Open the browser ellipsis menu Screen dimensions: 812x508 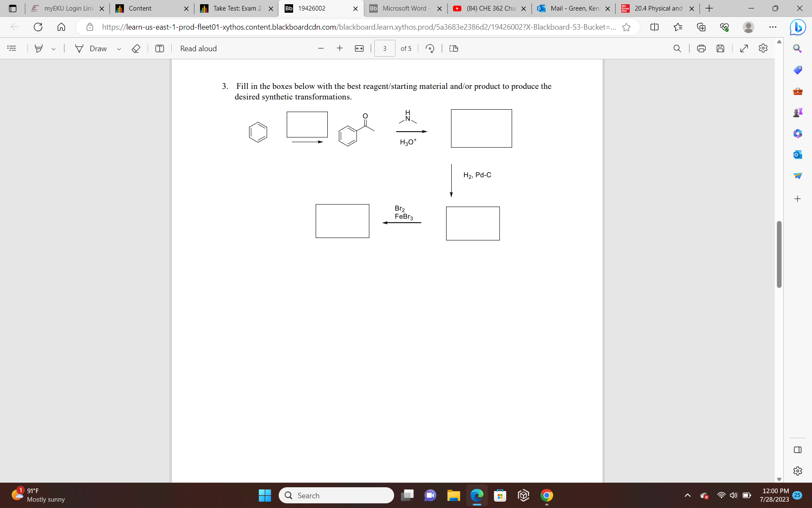[x=773, y=27]
